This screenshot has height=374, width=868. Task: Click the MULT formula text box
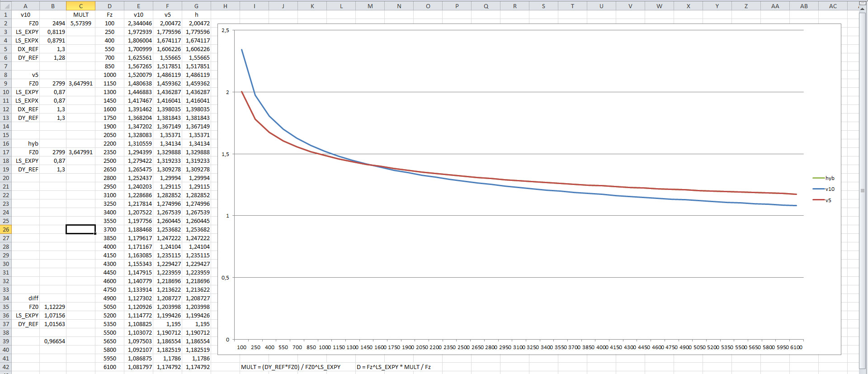coord(290,367)
